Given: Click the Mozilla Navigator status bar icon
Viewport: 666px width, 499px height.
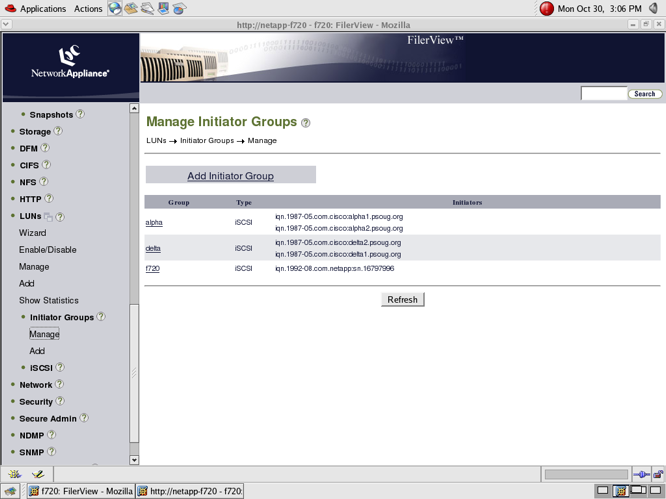Looking at the screenshot, I should [14, 474].
